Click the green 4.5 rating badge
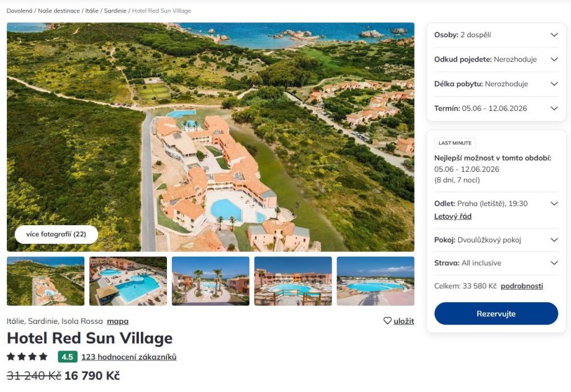This screenshot has height=392, width=571. pyautogui.click(x=67, y=357)
